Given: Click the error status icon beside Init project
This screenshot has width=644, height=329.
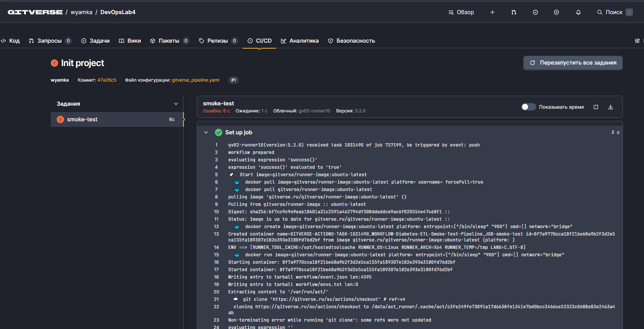Looking at the screenshot, I should pos(54,63).
